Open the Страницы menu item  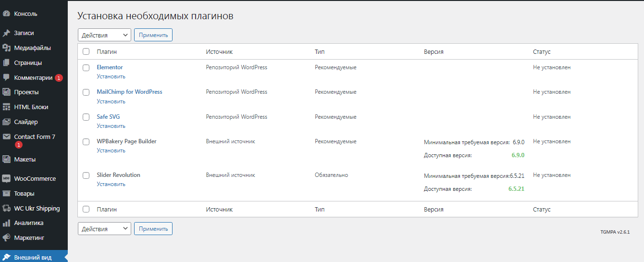coord(28,63)
